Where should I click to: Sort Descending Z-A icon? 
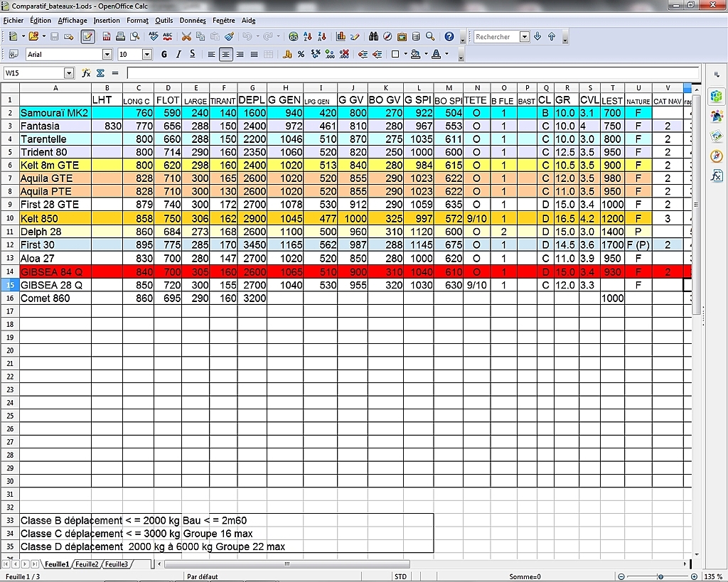(x=322, y=36)
